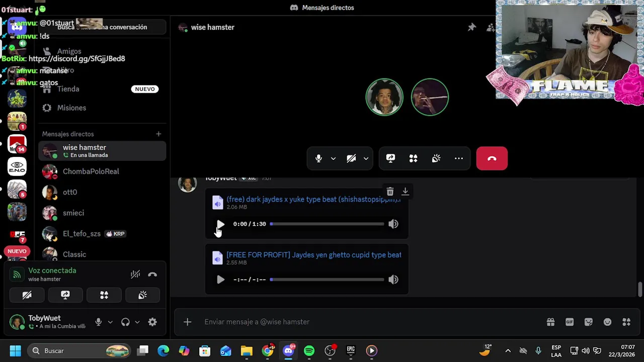The image size is (644, 362).
Task: Hang up with red disconnect button
Action: click(492, 158)
